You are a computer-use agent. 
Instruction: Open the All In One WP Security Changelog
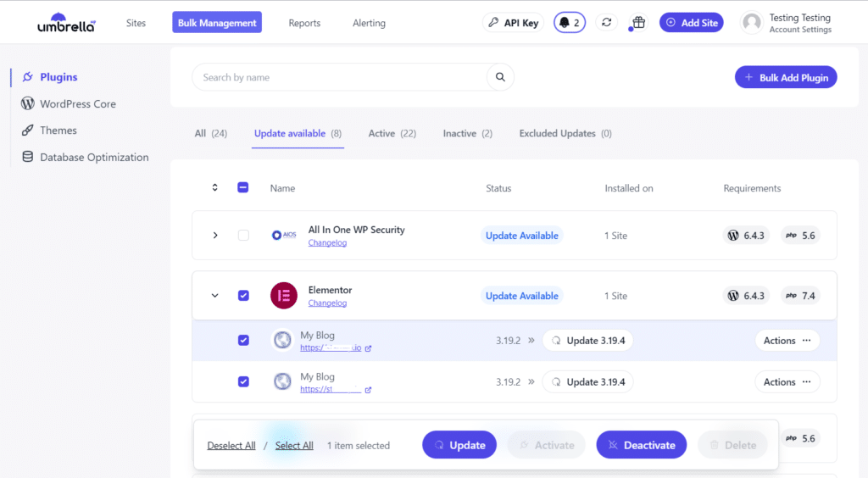[x=328, y=243]
